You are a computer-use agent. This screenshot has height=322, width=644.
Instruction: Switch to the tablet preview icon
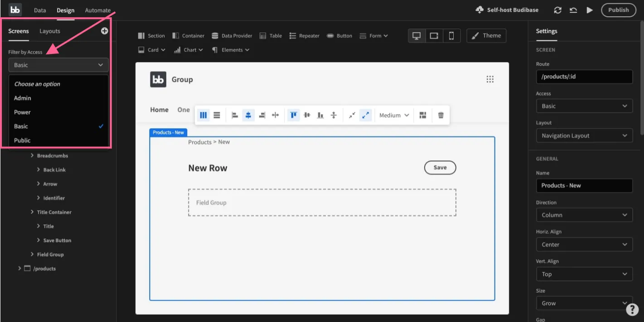(x=434, y=36)
